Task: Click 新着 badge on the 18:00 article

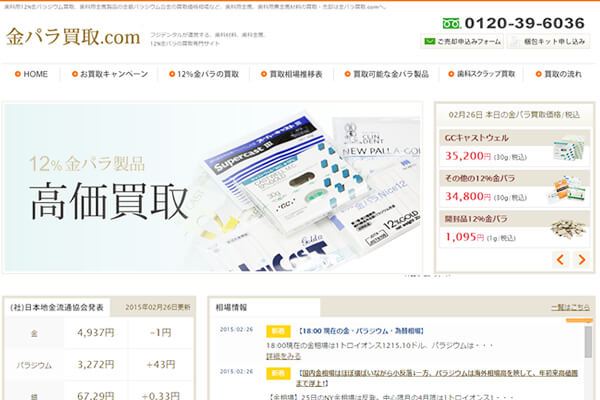Action: coord(278,331)
